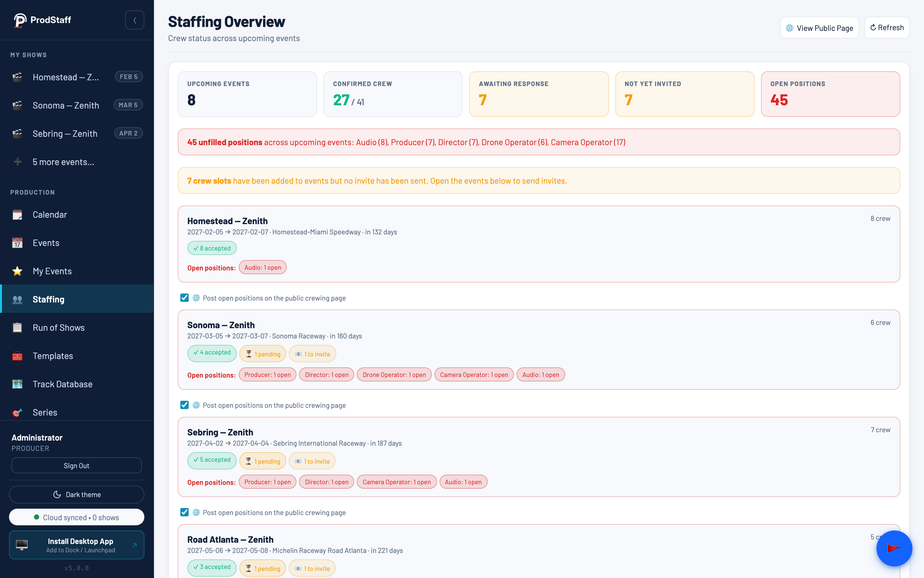The height and width of the screenshot is (578, 924).
Task: Click the Open Positions 45 stat card
Action: [x=830, y=94]
